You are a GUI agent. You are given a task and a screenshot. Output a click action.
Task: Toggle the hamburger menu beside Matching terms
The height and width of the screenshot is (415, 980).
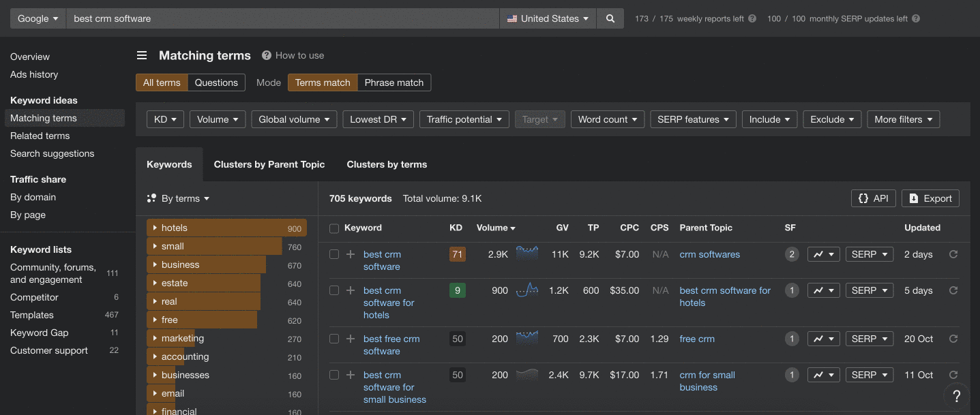point(142,56)
